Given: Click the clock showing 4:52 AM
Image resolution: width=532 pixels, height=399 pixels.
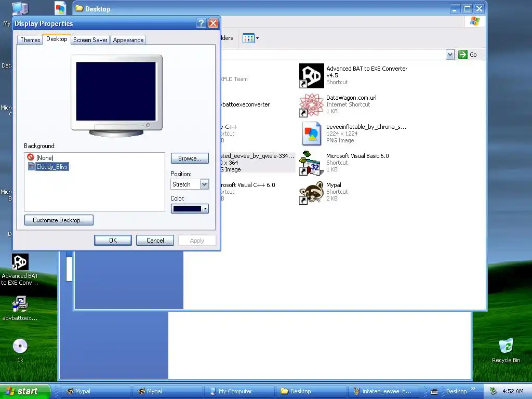Looking at the screenshot, I should (513, 391).
